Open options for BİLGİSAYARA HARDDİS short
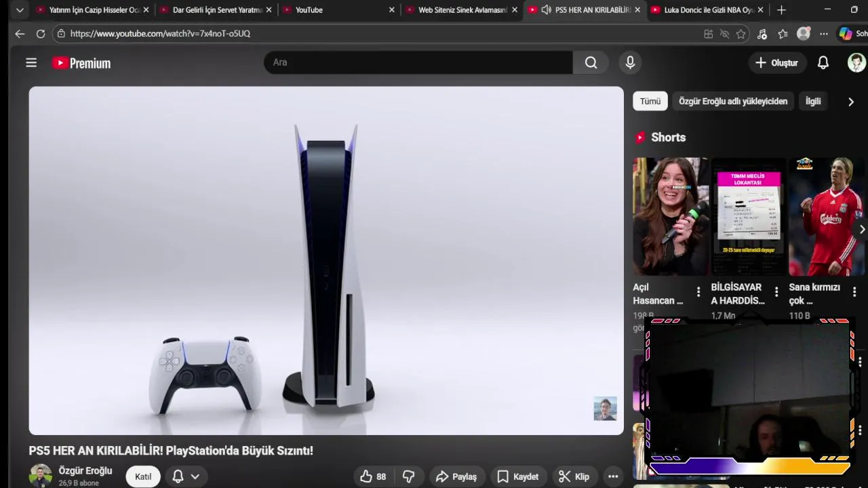868x488 pixels. [776, 292]
